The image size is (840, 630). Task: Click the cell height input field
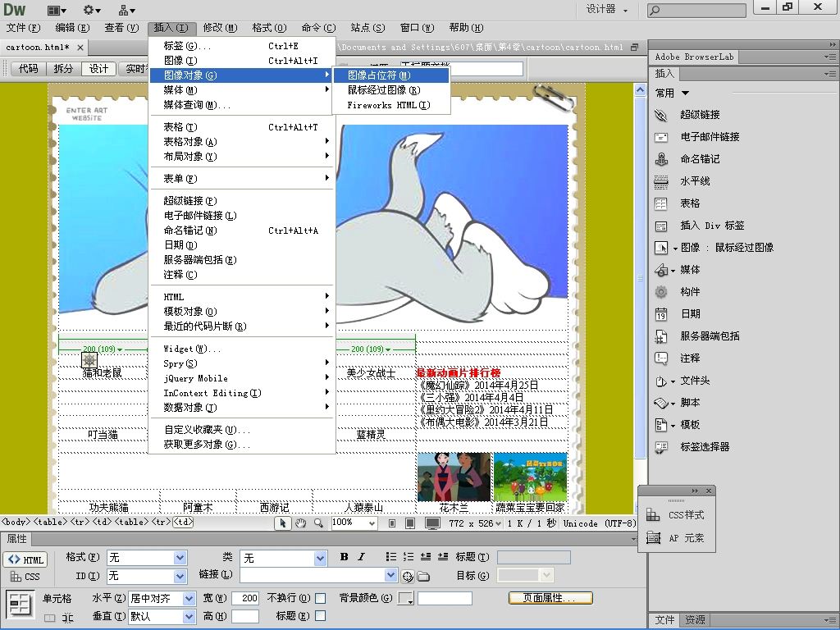tap(244, 617)
